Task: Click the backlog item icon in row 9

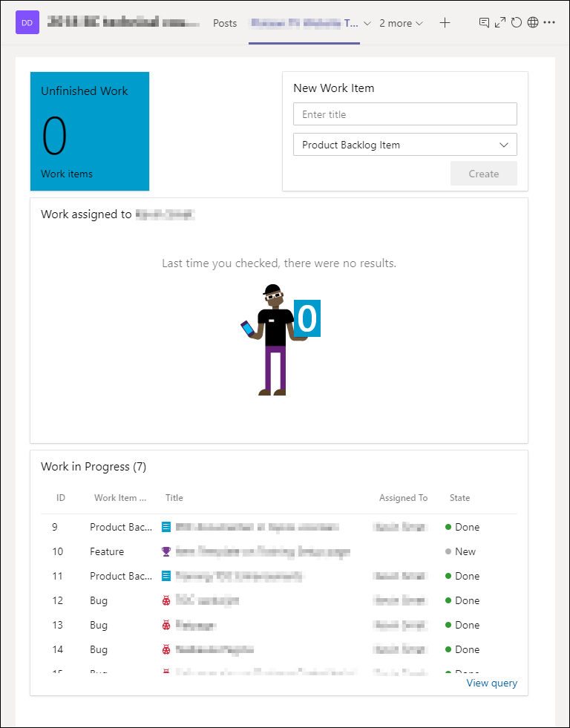Action: tap(166, 527)
